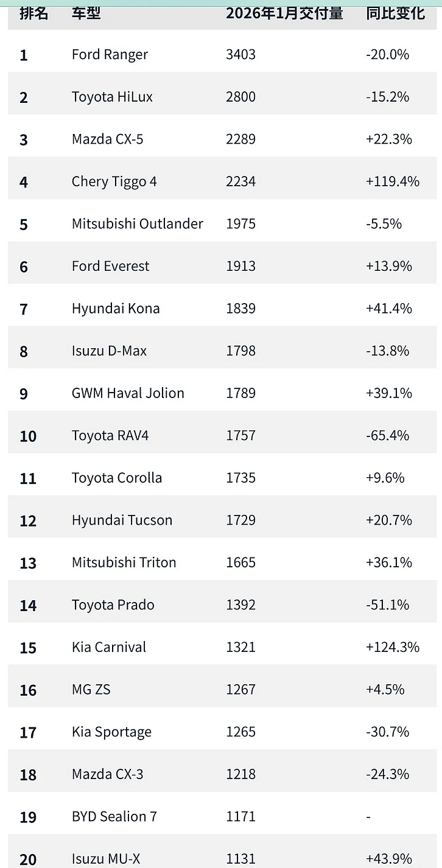Select the Ford Everest row
This screenshot has width=442, height=868.
tap(222, 266)
